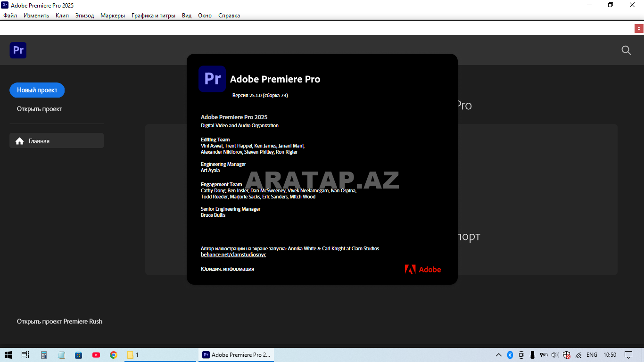
Task: Click the Adobe logo in About dialog
Action: 423,270
